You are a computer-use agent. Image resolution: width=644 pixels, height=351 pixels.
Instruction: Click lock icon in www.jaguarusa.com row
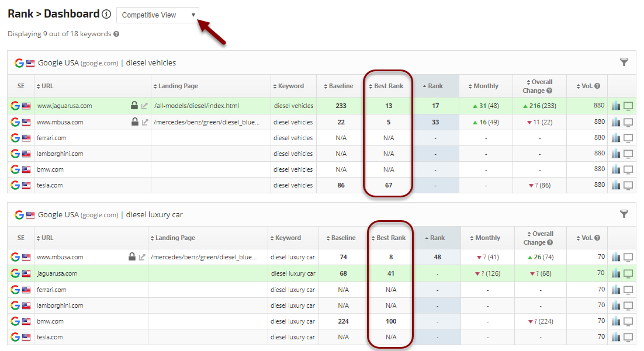pyautogui.click(x=134, y=106)
